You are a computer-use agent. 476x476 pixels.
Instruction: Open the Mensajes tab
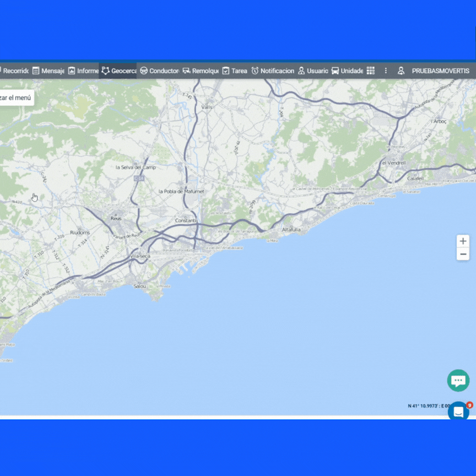click(48, 71)
